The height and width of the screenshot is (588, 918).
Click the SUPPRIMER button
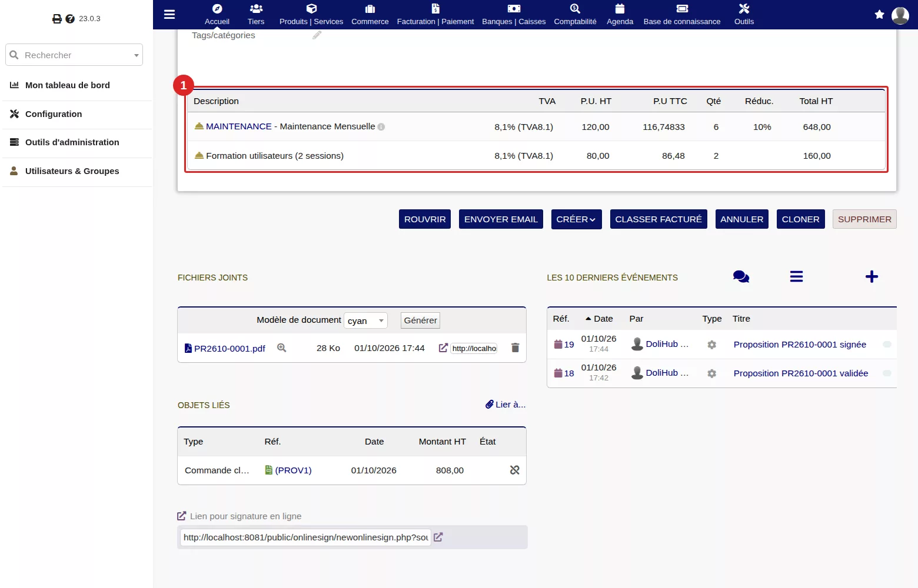[864, 219]
